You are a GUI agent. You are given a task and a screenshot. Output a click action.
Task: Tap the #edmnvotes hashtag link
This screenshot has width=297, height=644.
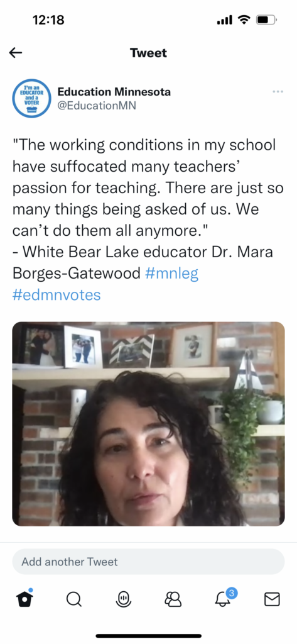(57, 295)
